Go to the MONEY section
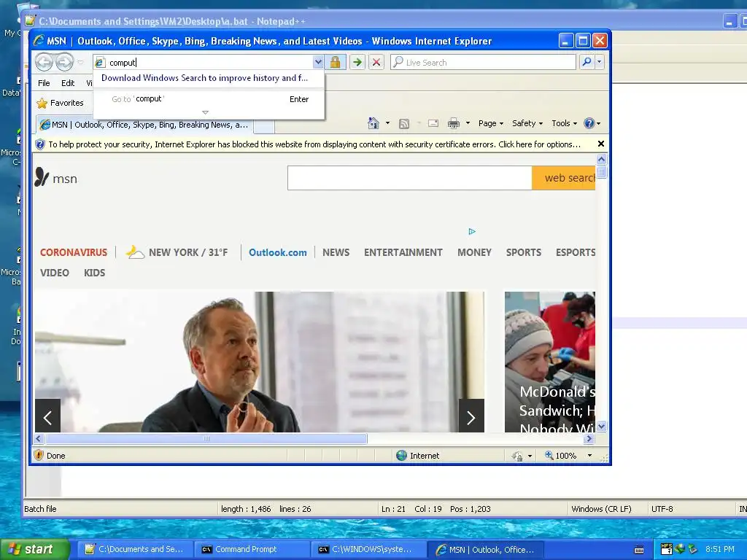 [474, 252]
